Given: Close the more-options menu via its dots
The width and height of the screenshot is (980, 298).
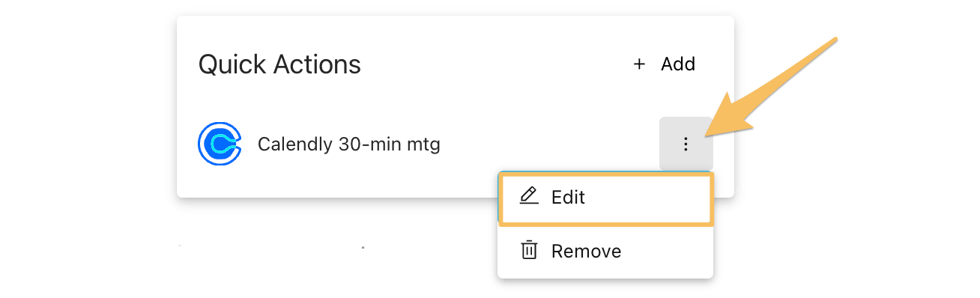Looking at the screenshot, I should pyautogui.click(x=686, y=144).
